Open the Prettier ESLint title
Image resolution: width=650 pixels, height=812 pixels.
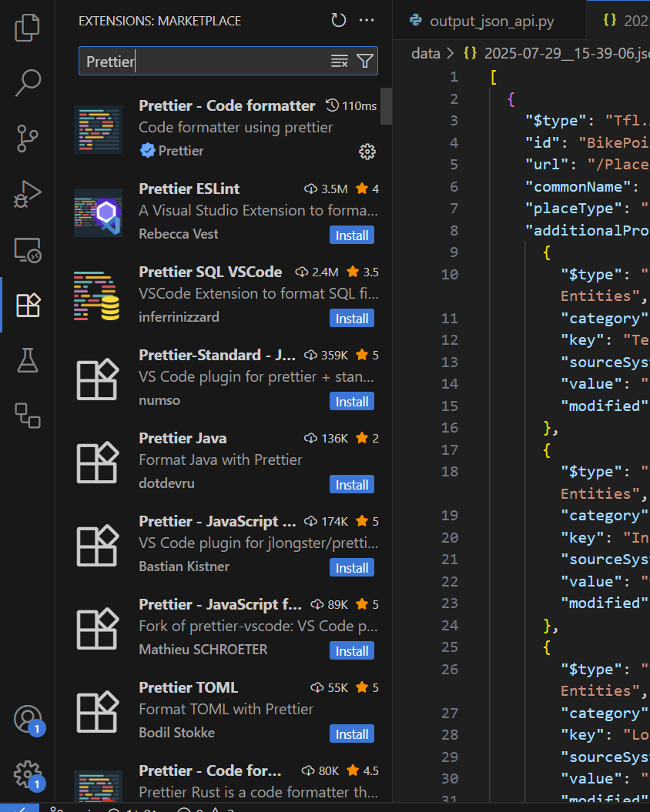pos(189,189)
